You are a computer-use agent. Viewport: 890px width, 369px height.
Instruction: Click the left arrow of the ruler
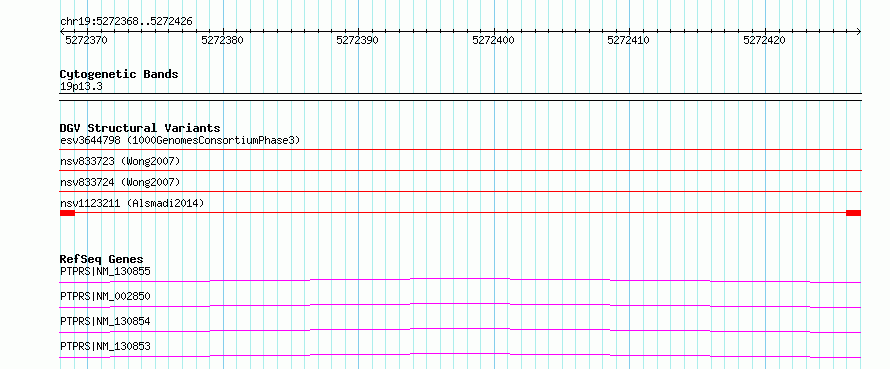(62, 32)
